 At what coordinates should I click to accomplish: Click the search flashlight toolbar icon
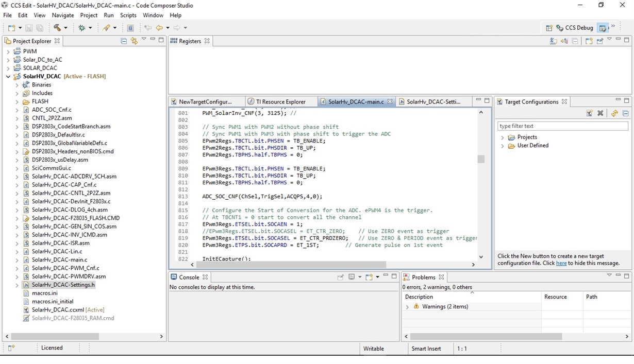107,28
